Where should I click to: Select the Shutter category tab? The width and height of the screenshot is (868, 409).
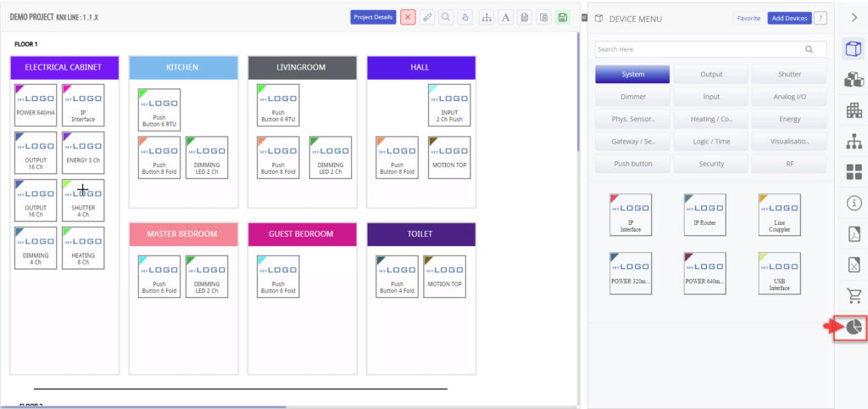pyautogui.click(x=789, y=75)
